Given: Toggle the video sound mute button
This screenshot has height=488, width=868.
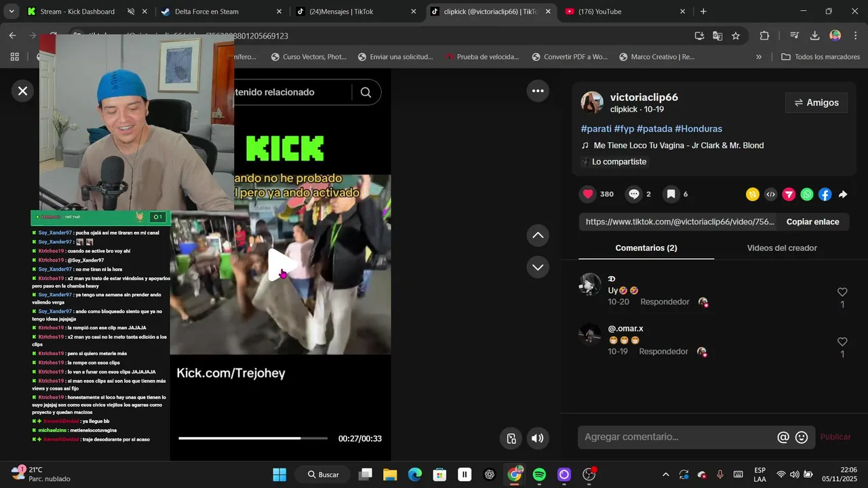Looking at the screenshot, I should pos(538,439).
